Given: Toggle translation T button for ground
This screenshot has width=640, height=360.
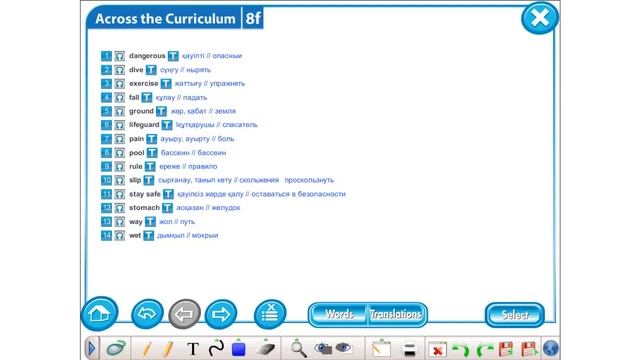Looking at the screenshot, I should click(161, 111).
